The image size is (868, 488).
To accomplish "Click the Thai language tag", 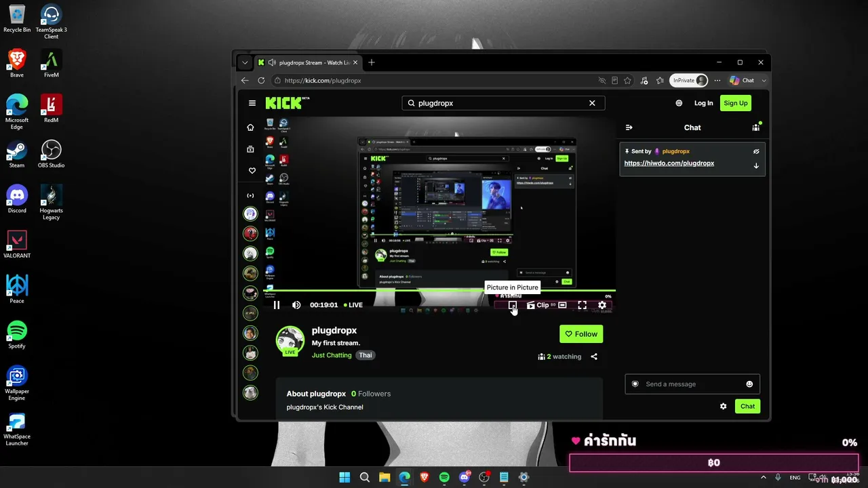I will tap(366, 355).
